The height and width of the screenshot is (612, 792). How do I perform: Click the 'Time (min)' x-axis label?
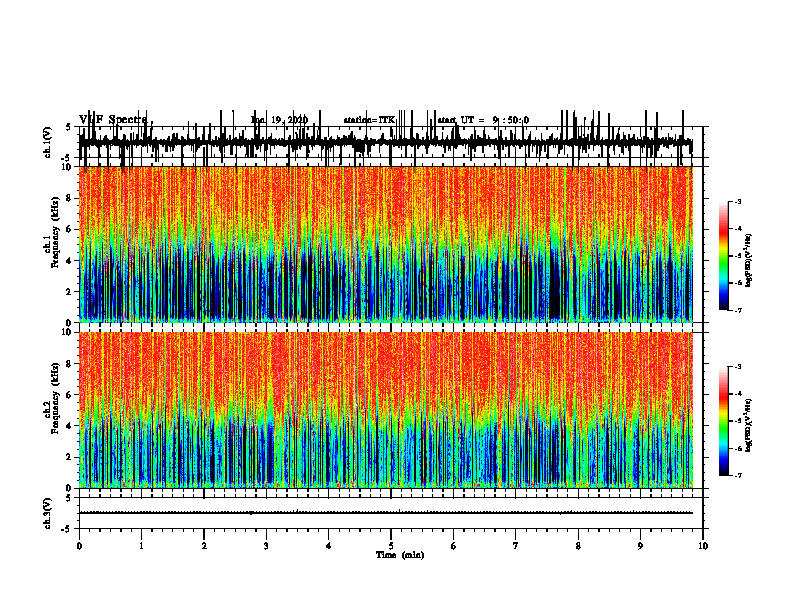point(400,555)
